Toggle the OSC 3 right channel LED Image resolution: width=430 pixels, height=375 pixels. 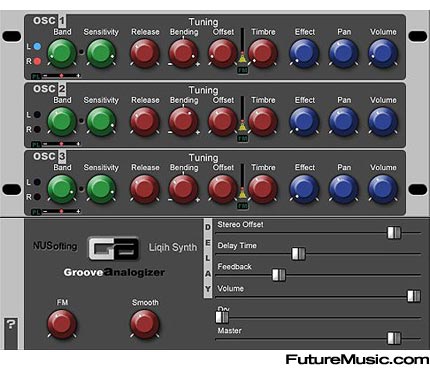click(37, 197)
